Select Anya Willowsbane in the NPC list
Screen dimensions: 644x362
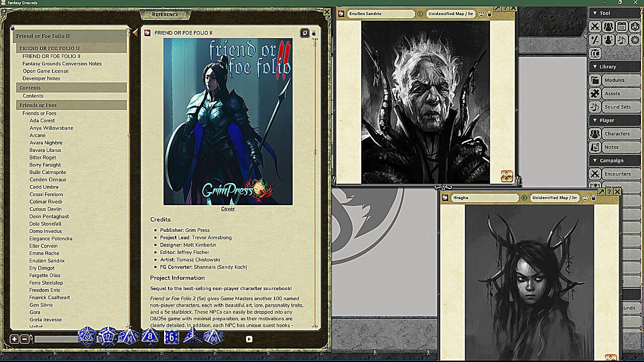click(51, 128)
